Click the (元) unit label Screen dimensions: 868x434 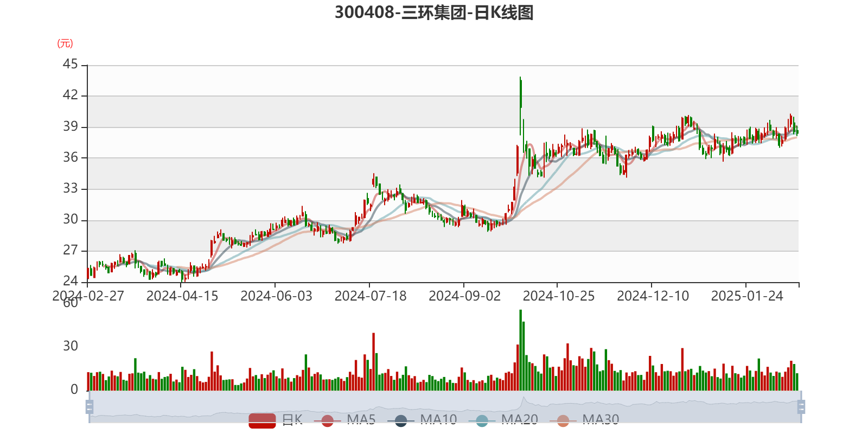click(x=65, y=43)
